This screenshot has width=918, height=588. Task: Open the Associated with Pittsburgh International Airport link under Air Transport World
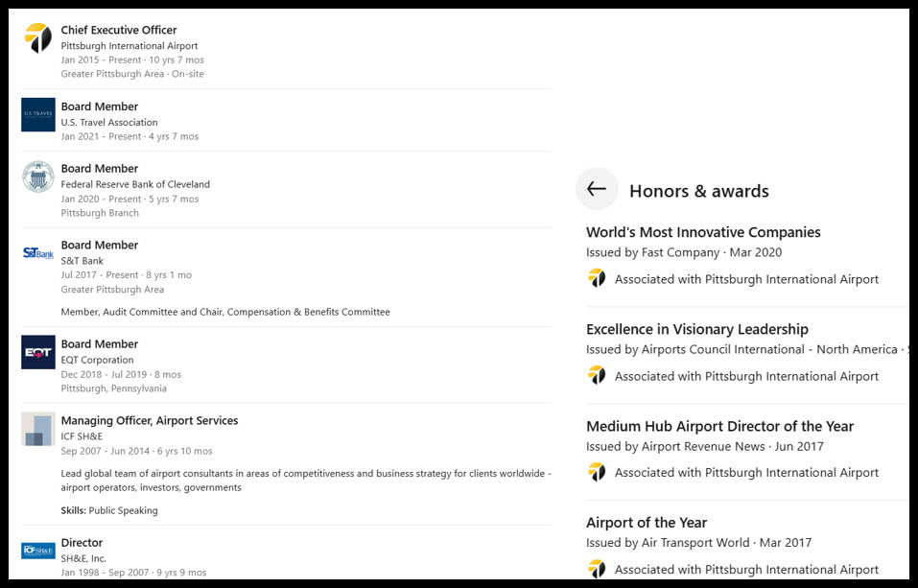tap(746, 569)
